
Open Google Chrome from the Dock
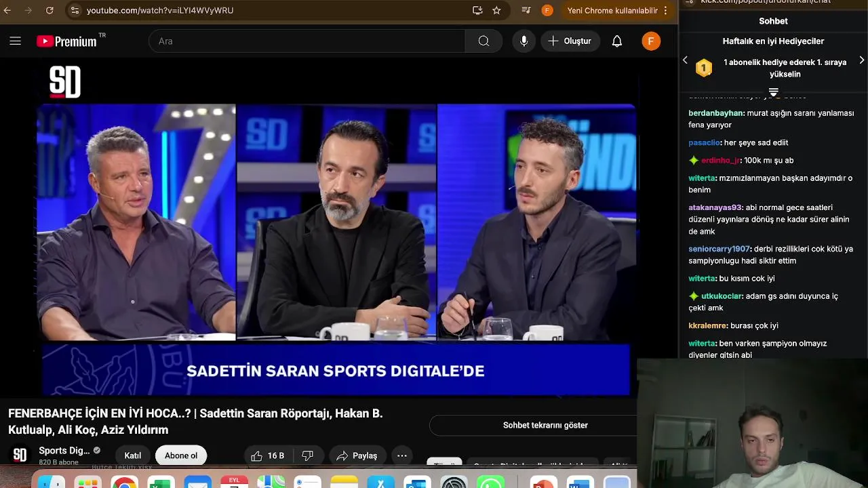click(124, 483)
